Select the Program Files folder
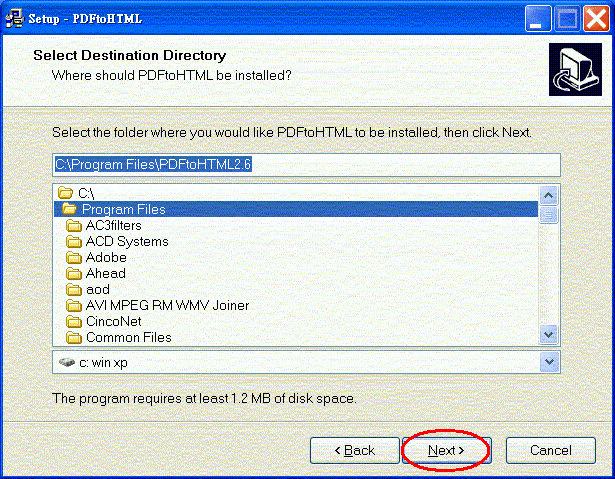Screen dimensions: 615x479 (296, 209)
